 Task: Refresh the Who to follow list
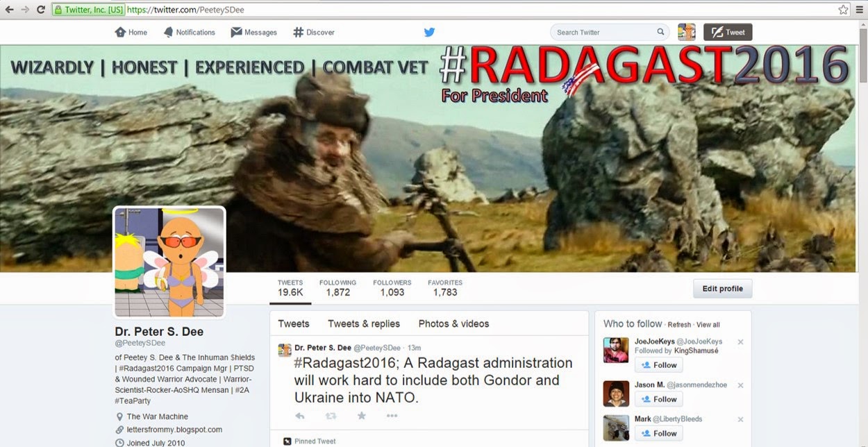click(x=679, y=325)
